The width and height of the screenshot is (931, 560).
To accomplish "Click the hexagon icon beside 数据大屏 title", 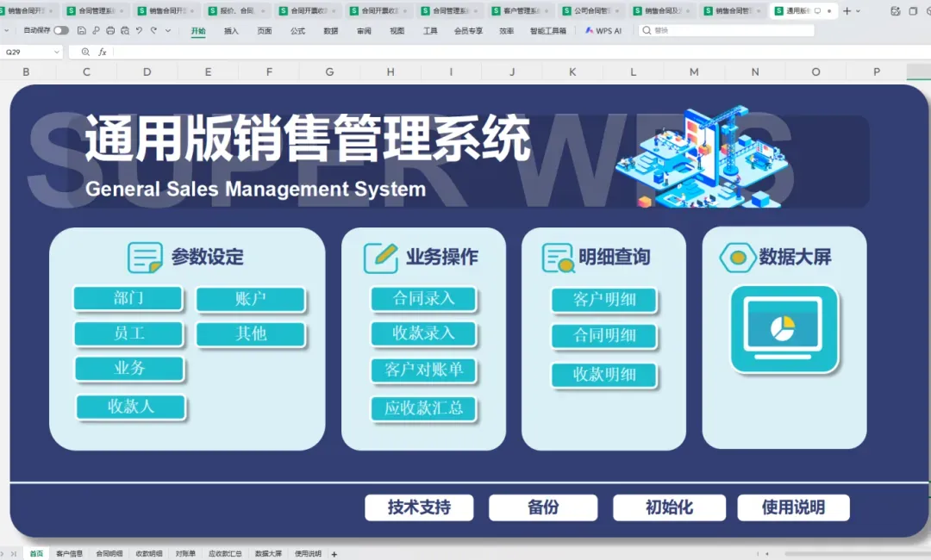I will (x=737, y=258).
